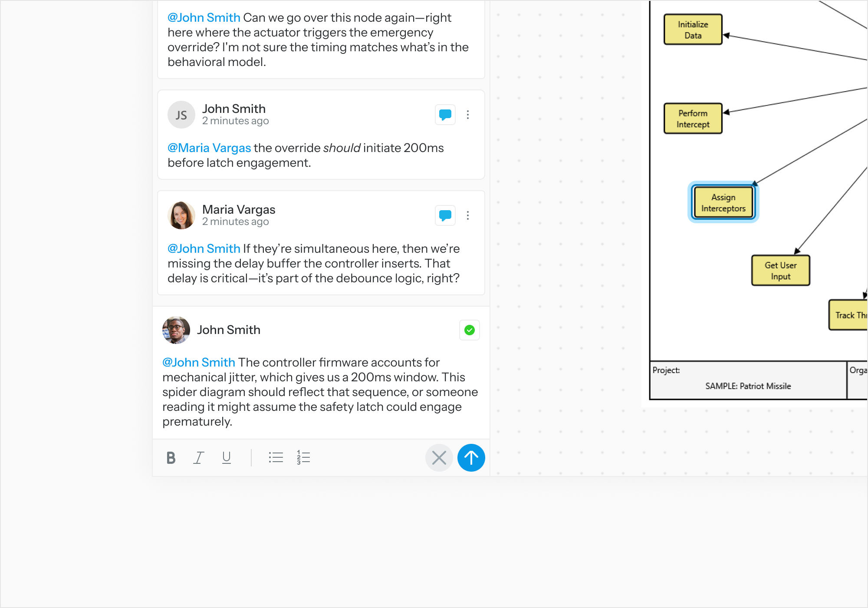Reply to John Smith's override comment
Viewport: 868px width, 608px height.
coord(445,115)
